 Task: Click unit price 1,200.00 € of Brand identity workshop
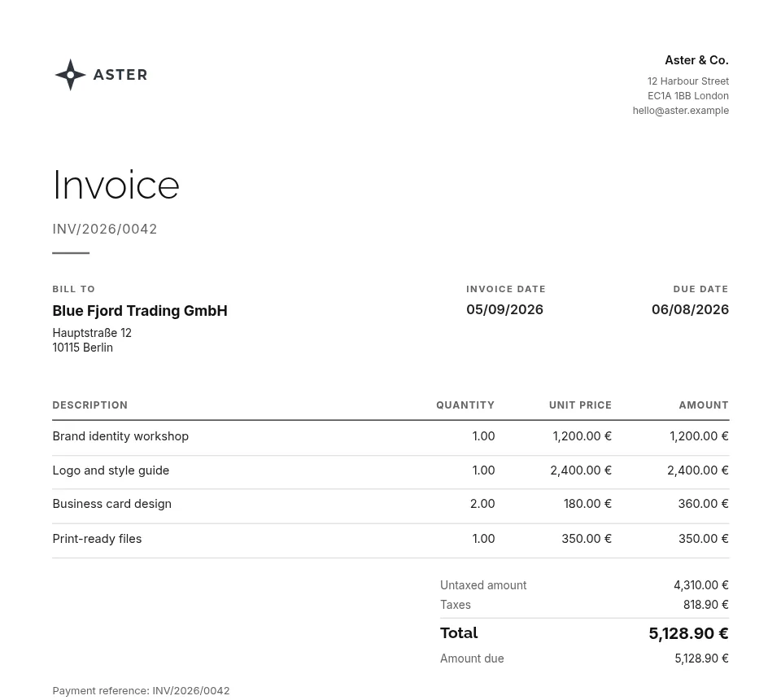click(582, 436)
